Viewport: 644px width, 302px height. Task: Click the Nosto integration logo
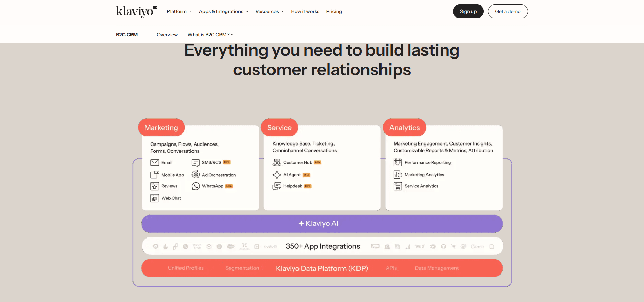coord(270,246)
